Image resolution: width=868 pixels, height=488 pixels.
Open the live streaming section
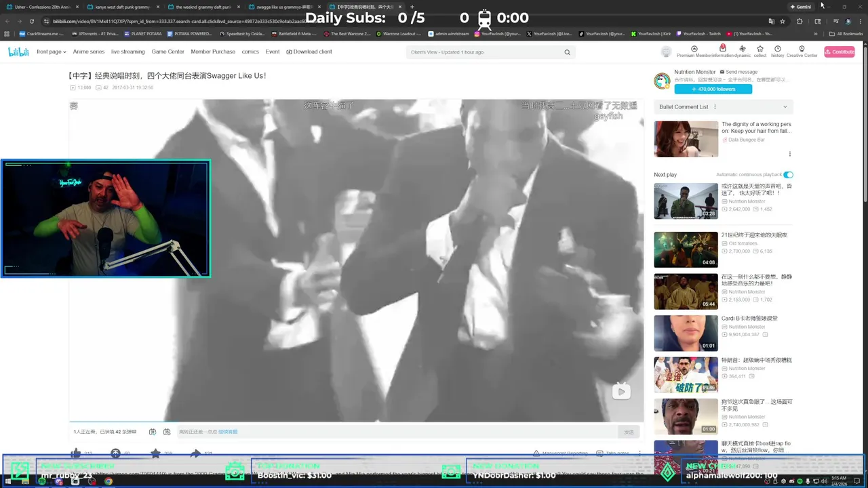pyautogui.click(x=128, y=52)
